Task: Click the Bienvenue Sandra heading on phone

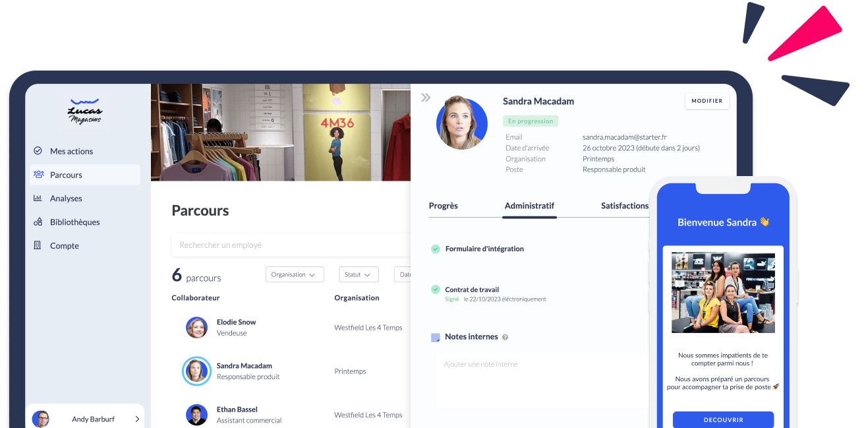Action: coord(723,222)
